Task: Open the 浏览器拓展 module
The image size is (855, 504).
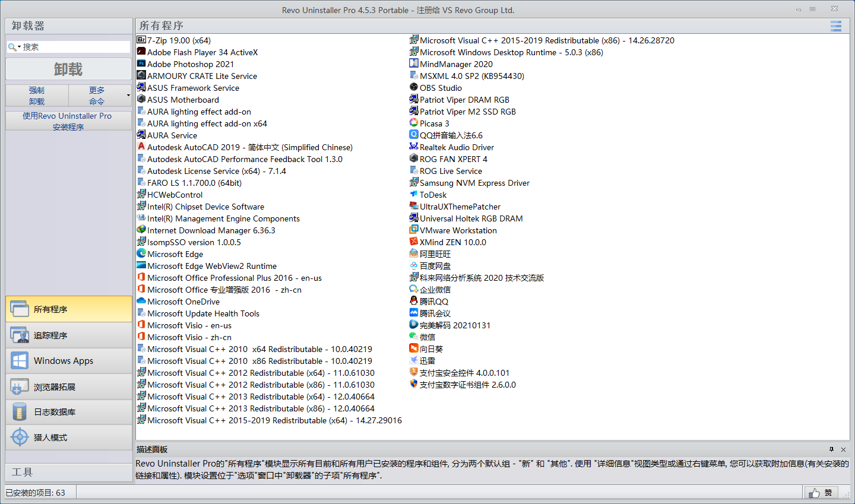Action: (69, 387)
